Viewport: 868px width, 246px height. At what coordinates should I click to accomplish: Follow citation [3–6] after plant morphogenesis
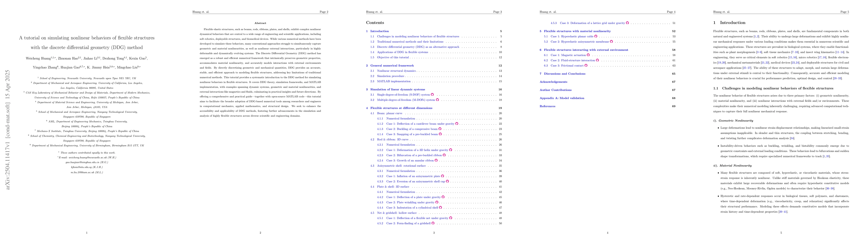(x=759, y=52)
